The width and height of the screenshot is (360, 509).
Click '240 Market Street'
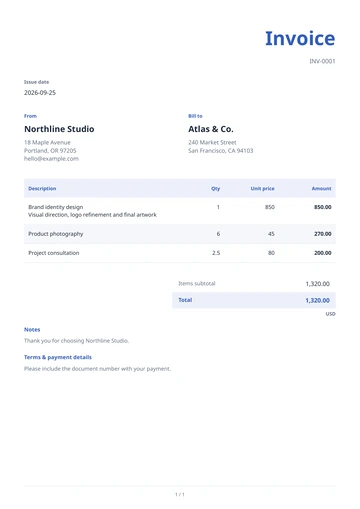212,142
